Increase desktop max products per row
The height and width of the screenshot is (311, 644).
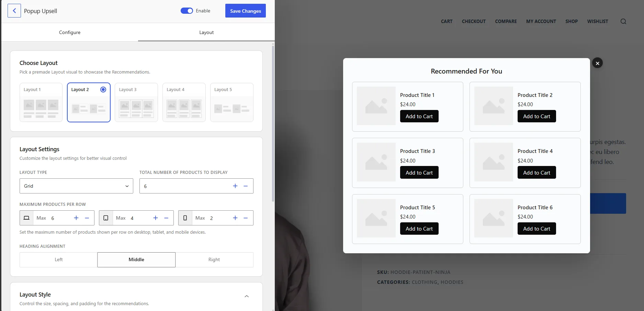(x=76, y=218)
